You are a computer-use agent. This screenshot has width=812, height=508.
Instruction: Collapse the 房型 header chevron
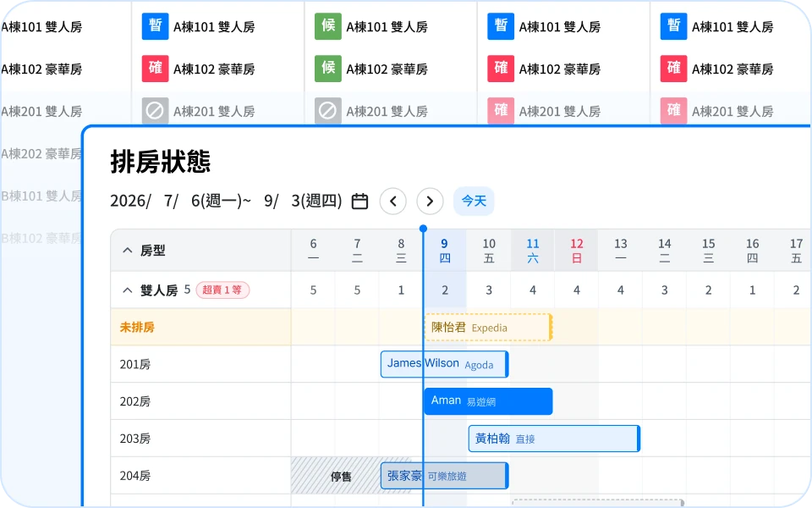(x=128, y=251)
